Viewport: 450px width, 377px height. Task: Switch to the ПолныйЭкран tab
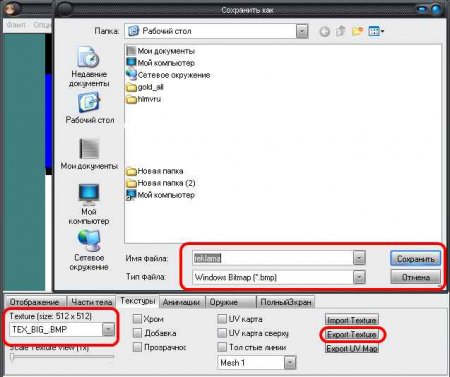point(286,302)
